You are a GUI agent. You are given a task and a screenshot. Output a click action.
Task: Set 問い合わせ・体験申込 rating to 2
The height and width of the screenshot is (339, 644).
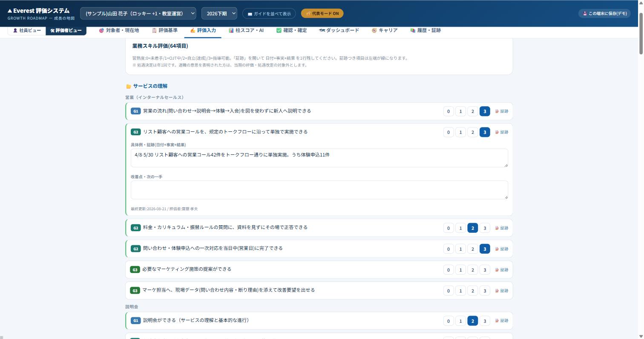tap(472, 249)
